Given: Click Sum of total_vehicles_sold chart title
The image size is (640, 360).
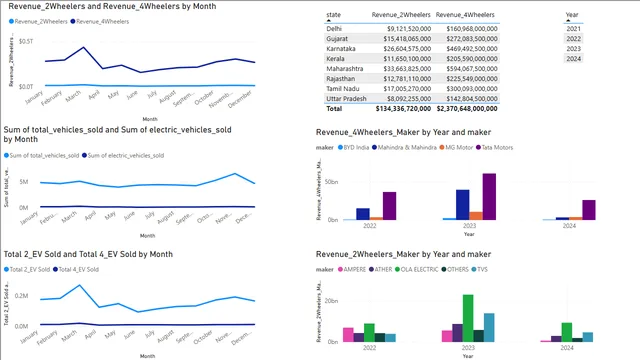Looking at the screenshot, I should (x=118, y=134).
